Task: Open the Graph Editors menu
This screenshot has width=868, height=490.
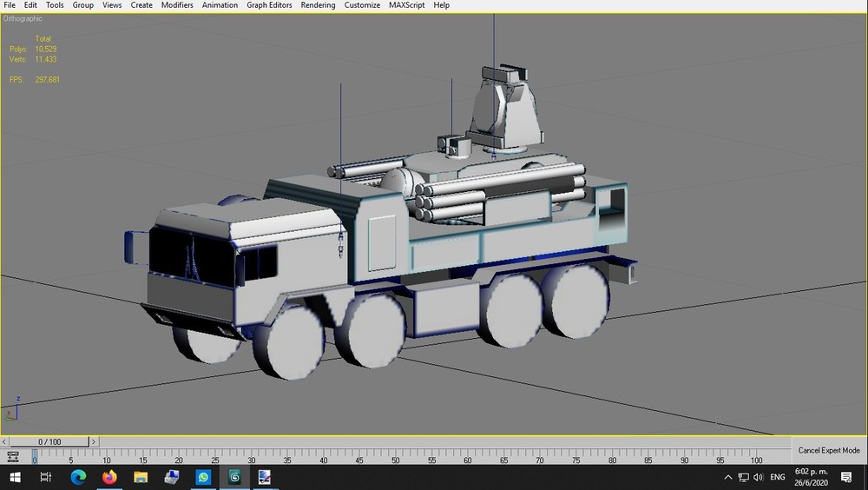Action: coord(269,5)
